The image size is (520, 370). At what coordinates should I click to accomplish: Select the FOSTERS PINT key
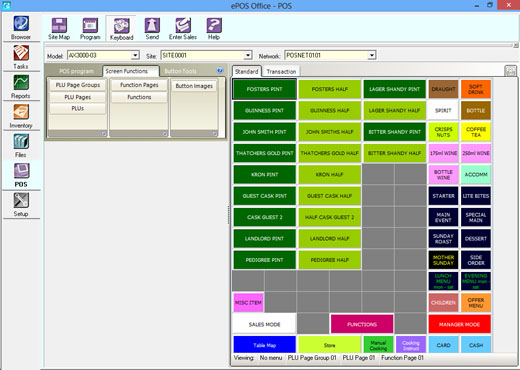264,89
